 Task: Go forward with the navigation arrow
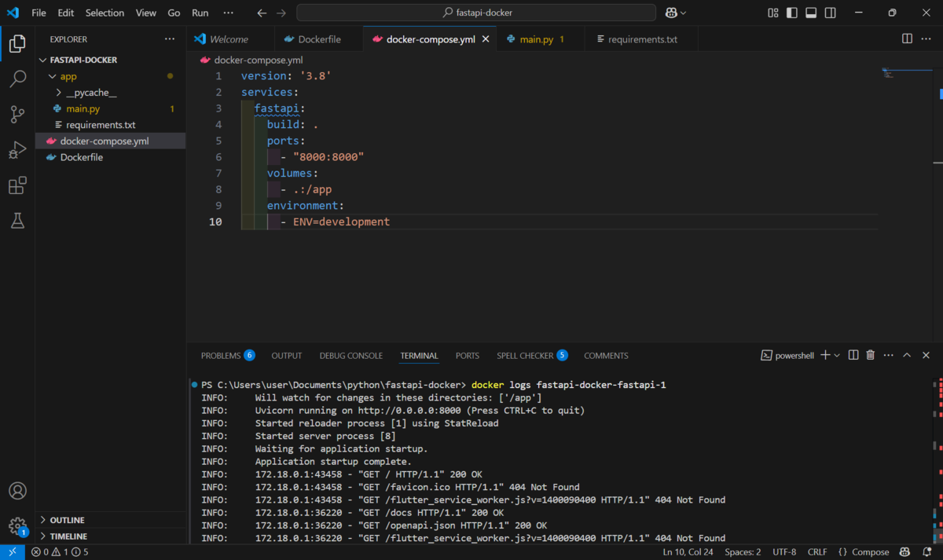point(281,13)
